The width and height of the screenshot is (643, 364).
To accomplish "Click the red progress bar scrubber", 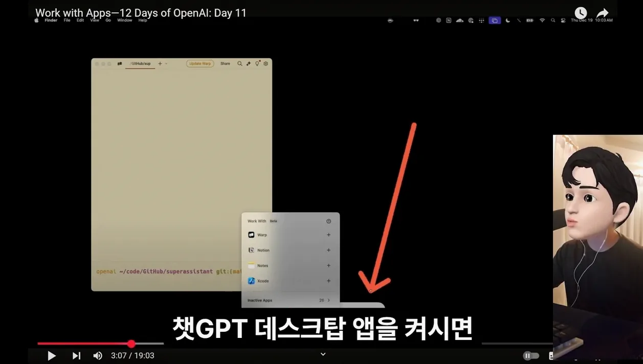I will [x=131, y=344].
